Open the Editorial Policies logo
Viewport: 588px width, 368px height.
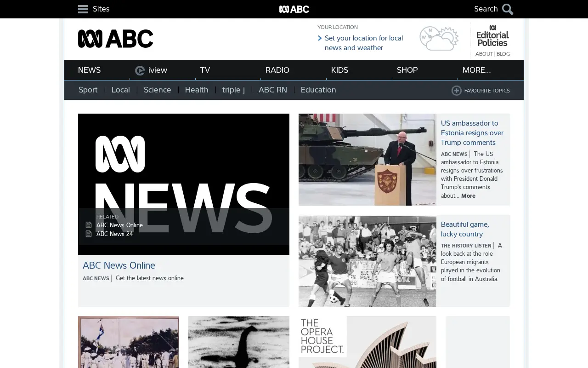[x=492, y=36]
